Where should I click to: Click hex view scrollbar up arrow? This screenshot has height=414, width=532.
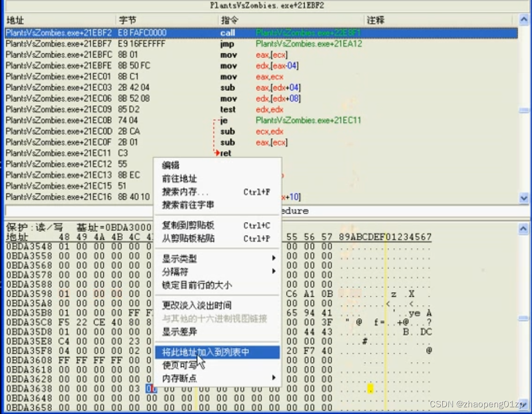coord(524,229)
